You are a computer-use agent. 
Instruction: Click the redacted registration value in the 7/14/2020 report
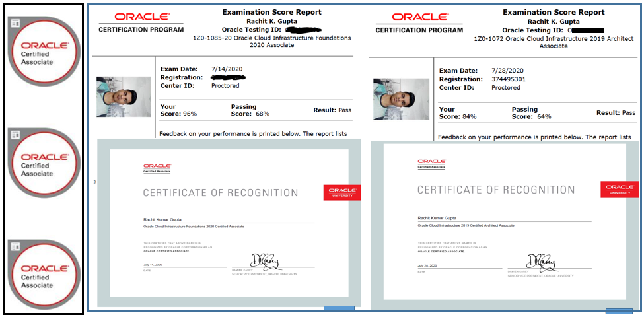click(229, 77)
